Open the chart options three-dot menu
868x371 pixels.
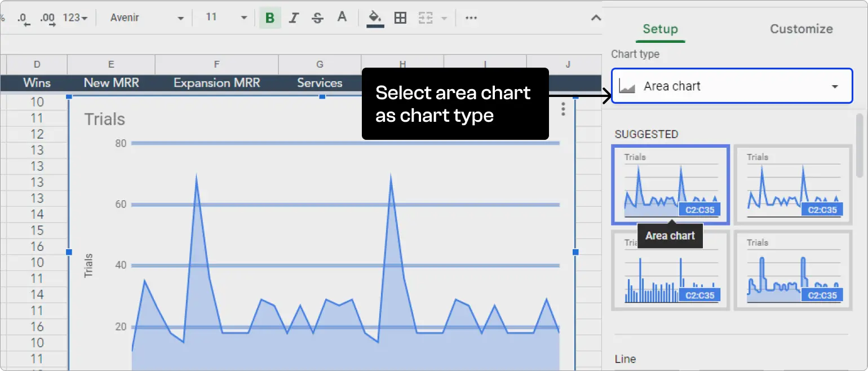pos(563,109)
